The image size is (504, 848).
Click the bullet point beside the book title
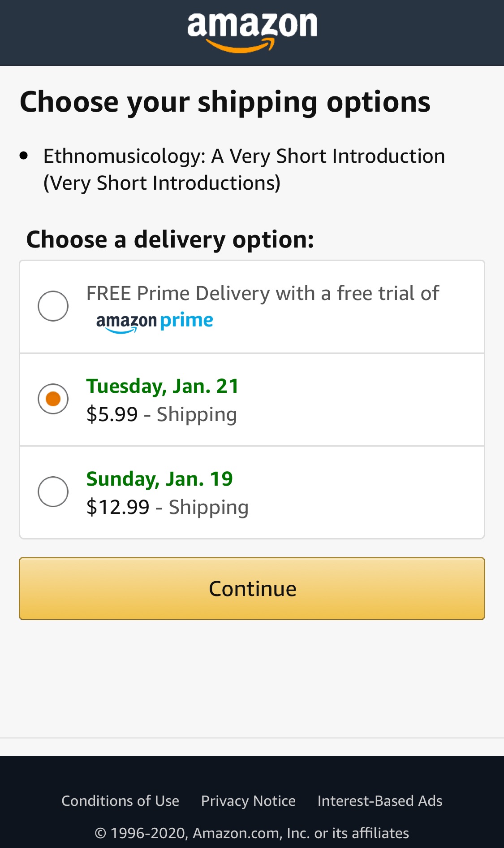(24, 156)
